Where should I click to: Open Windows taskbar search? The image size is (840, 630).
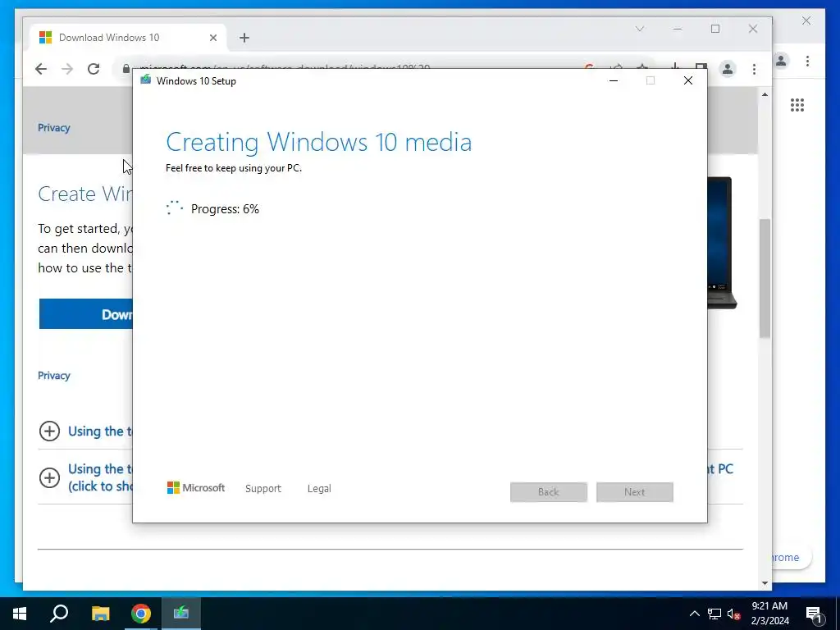click(x=59, y=614)
